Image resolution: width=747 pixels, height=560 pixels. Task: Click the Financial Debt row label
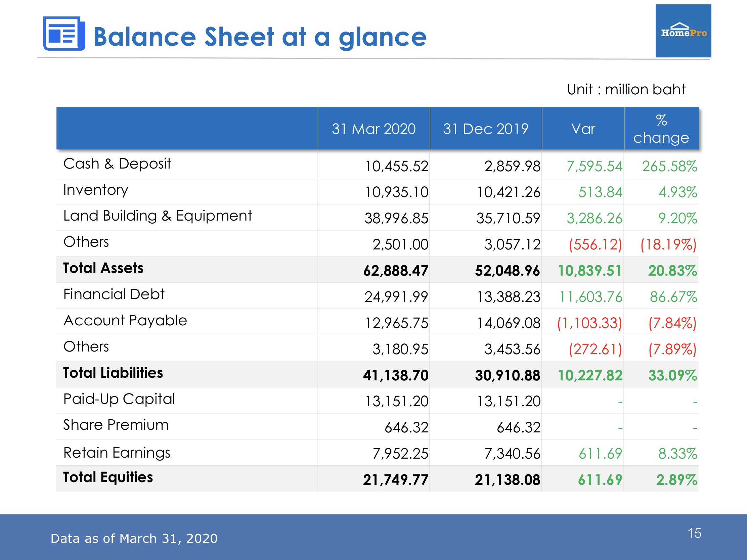(114, 294)
